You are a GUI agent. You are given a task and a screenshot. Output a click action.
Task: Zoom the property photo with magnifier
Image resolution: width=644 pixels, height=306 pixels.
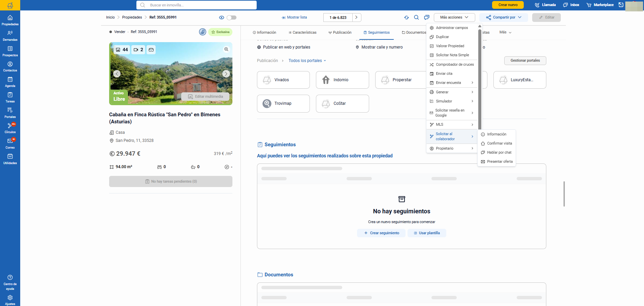tap(226, 49)
